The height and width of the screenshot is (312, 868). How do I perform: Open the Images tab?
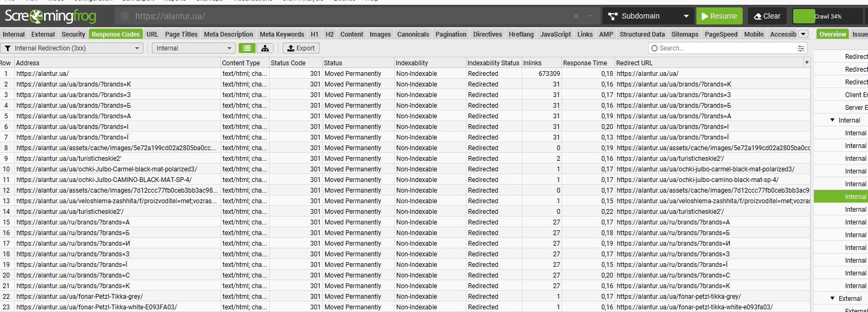pyautogui.click(x=380, y=34)
